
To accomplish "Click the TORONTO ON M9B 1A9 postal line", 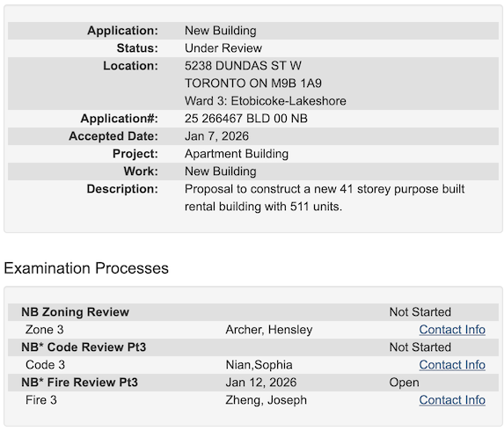I will (x=253, y=84).
